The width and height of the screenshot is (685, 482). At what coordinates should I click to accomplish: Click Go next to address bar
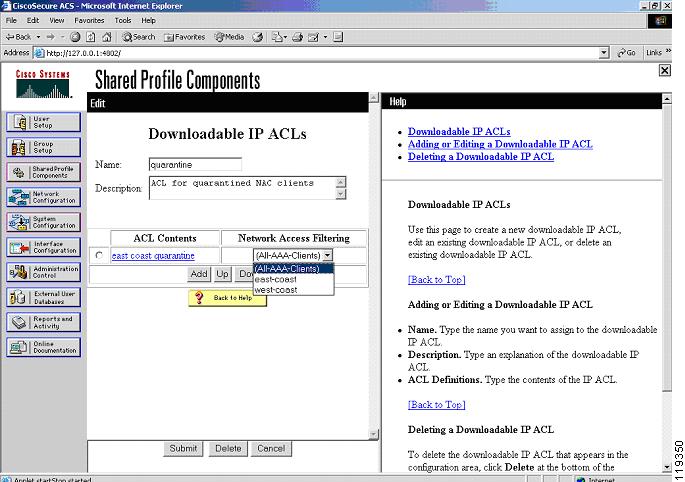click(626, 53)
